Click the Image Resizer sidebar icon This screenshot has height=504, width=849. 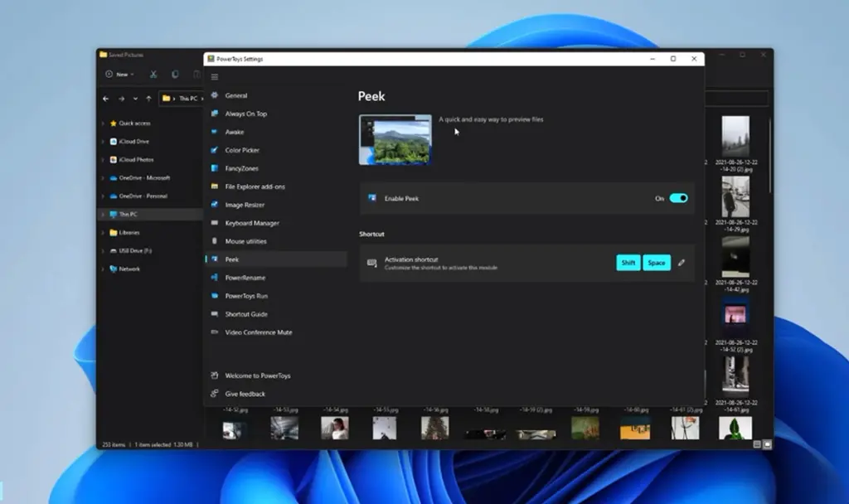[215, 205]
